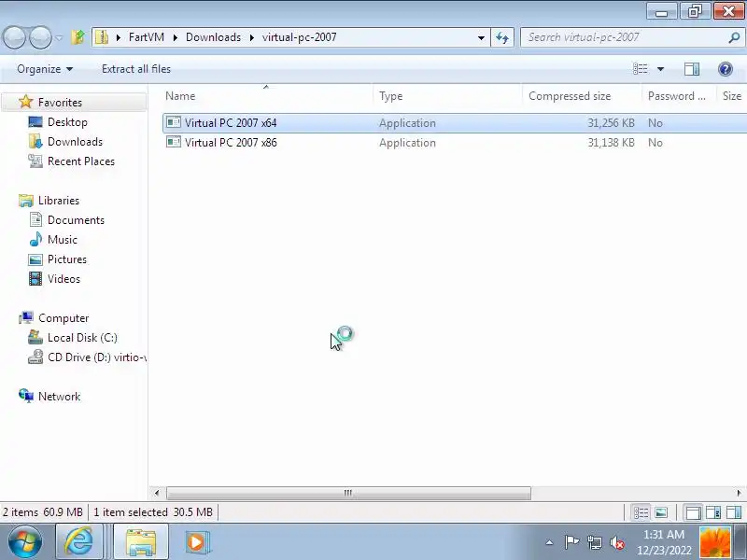Open the Action Center flag icon
The image size is (747, 560).
click(x=571, y=542)
